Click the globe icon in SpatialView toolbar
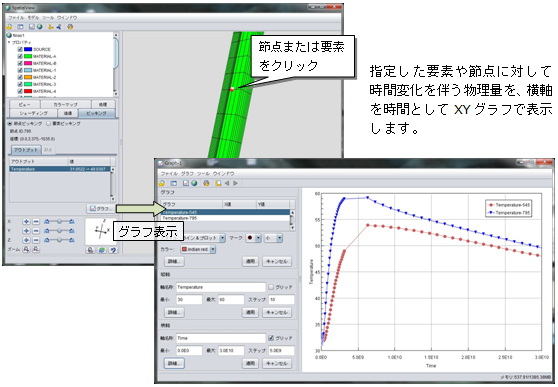This screenshot has height=387, width=558. [x=40, y=27]
